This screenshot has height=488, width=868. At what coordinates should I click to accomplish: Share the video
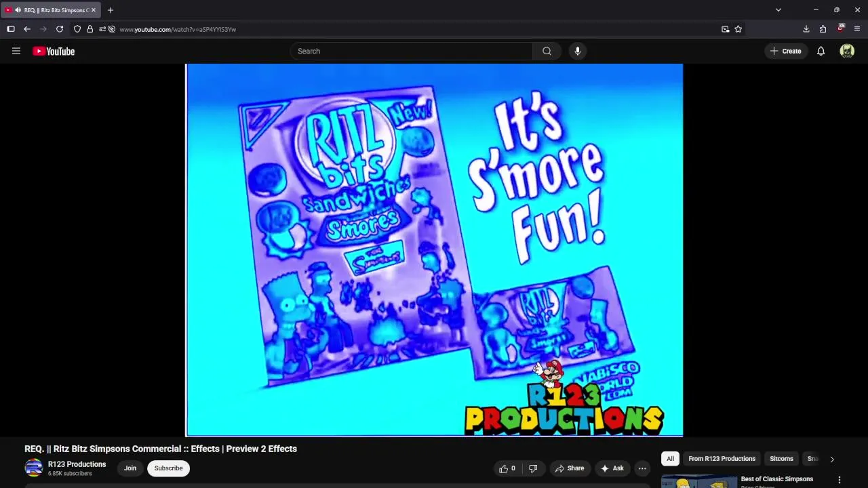pos(569,468)
